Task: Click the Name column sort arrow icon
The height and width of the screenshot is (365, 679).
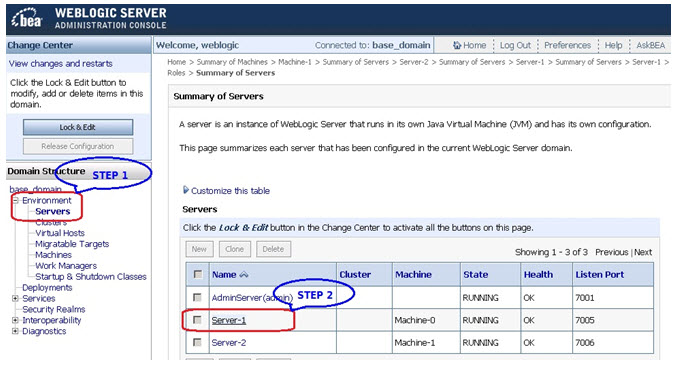Action: (x=244, y=275)
